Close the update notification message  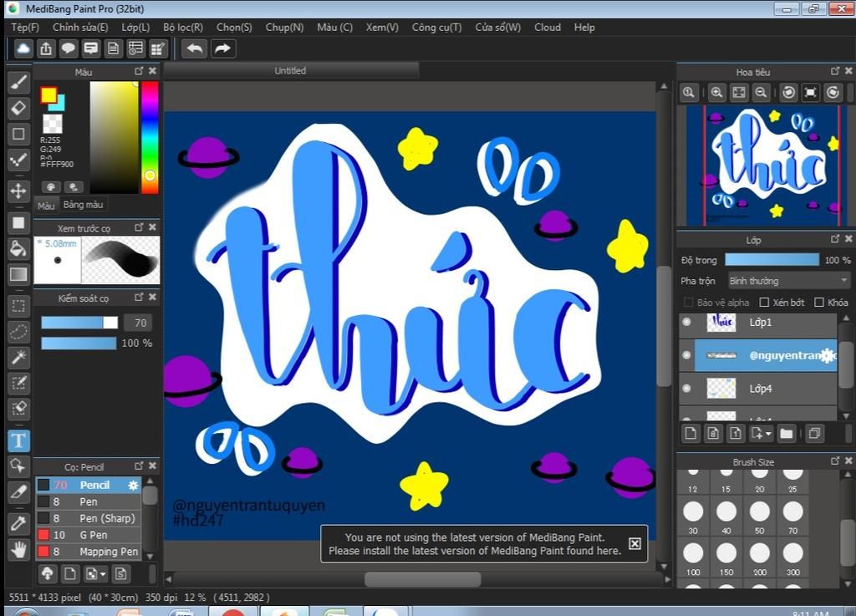tap(634, 543)
